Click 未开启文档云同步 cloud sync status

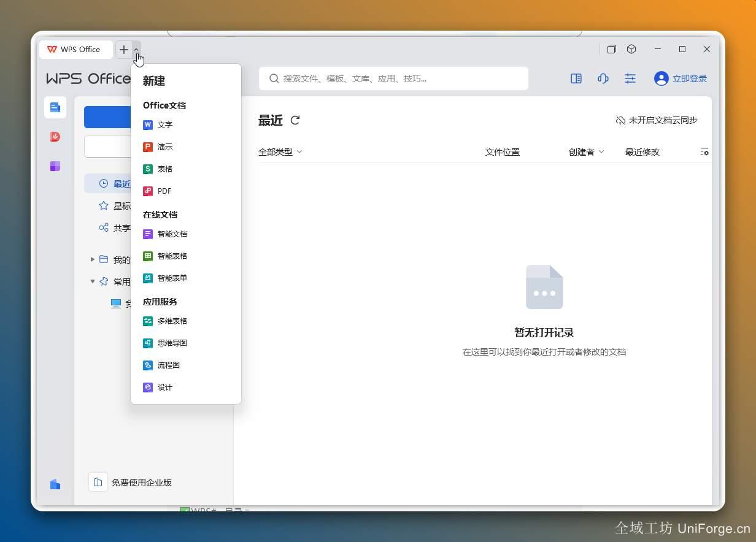point(657,120)
